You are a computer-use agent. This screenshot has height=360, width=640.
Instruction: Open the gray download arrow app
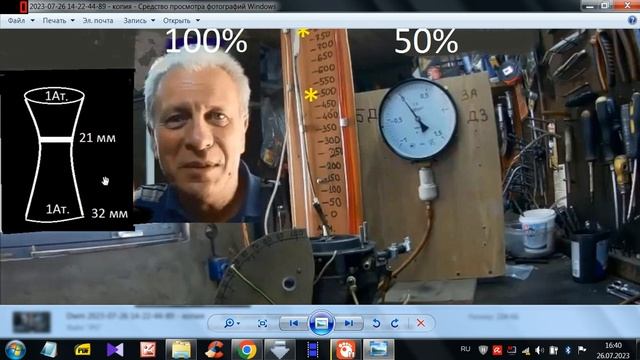click(x=280, y=350)
